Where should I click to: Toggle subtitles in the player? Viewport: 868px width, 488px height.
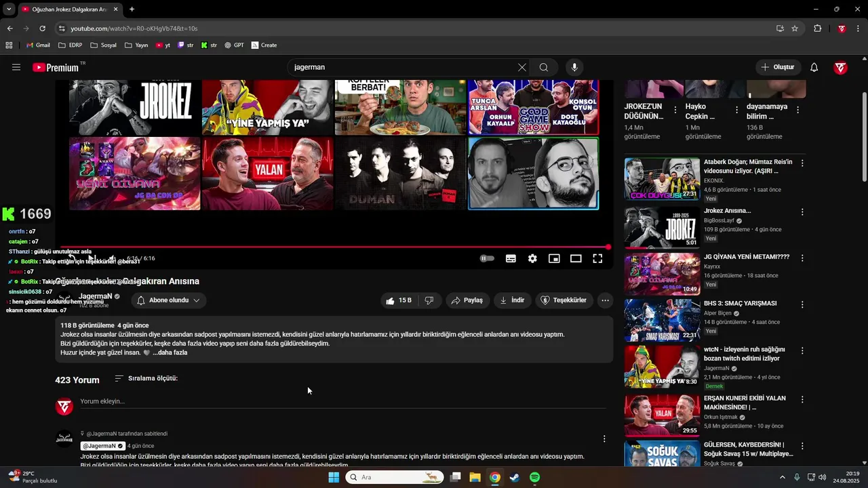click(x=511, y=258)
